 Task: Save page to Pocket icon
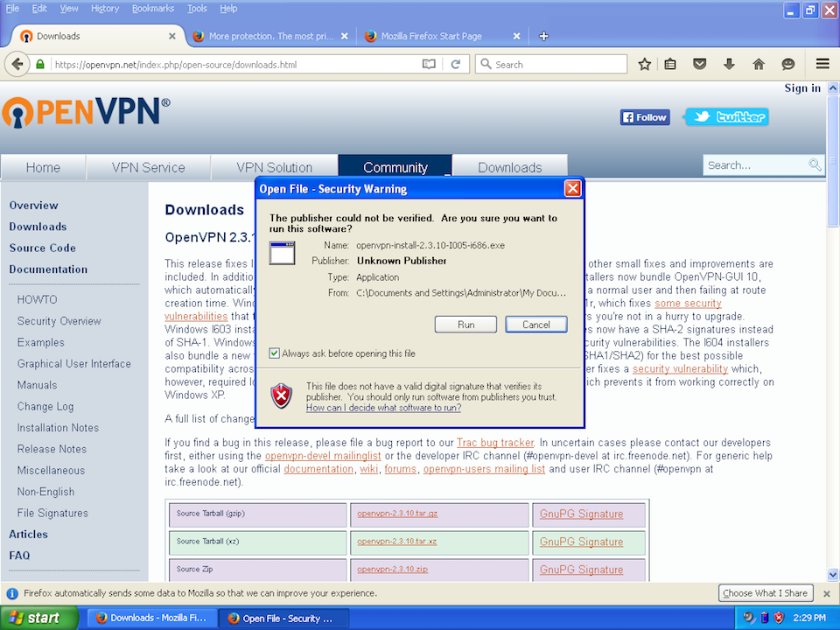[x=700, y=64]
